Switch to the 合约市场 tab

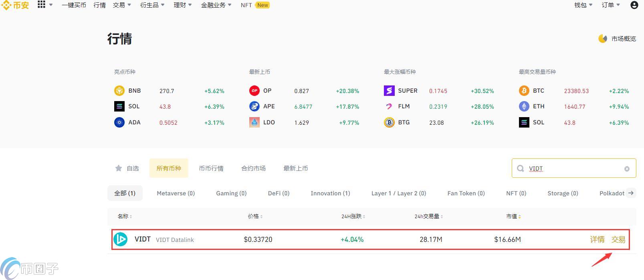click(253, 168)
